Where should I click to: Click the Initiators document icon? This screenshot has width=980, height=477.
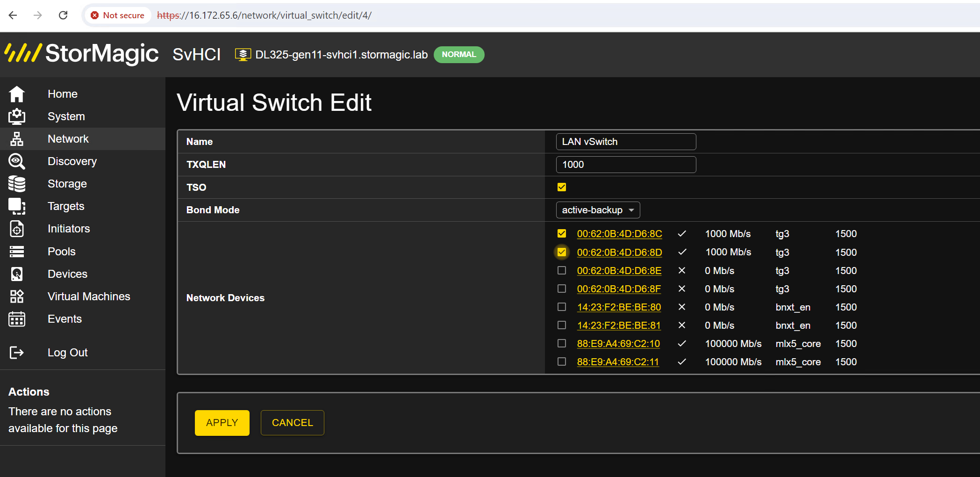pyautogui.click(x=17, y=229)
